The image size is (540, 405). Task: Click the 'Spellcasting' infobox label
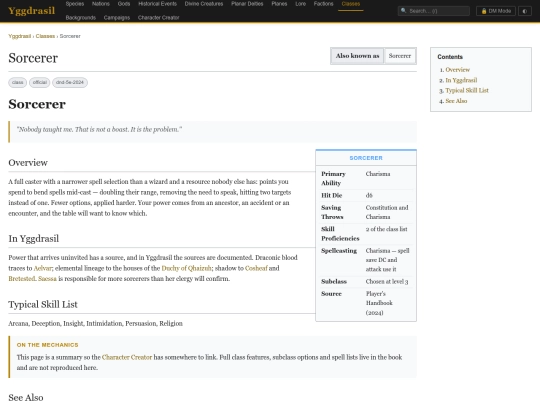pyautogui.click(x=339, y=251)
